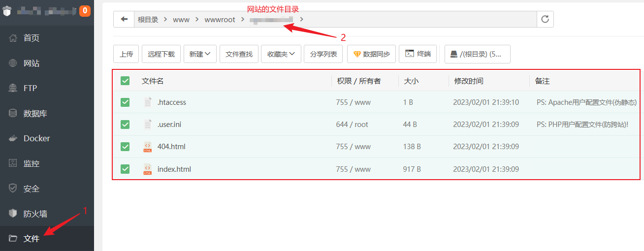
Task: Click the home icon in sidebar
Action: (13, 38)
